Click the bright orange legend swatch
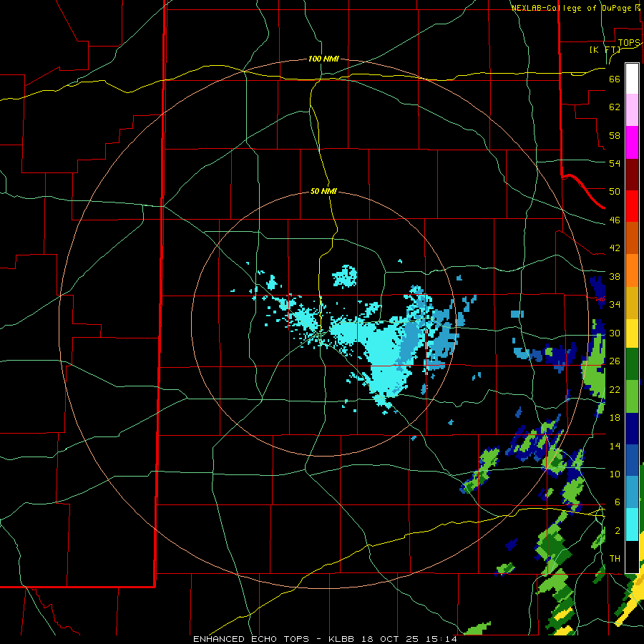 tap(632, 270)
